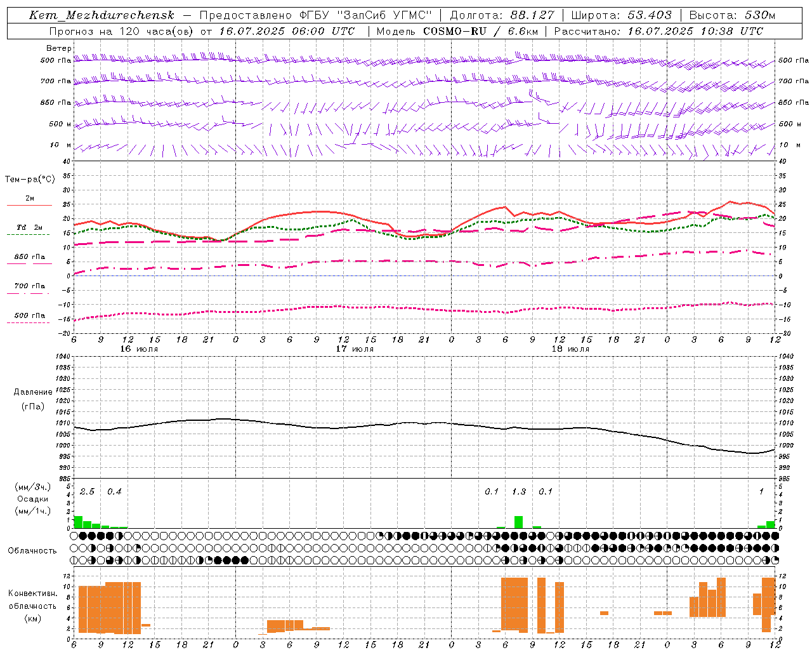Click the solid red line sample under 2м legend
The width and height of the screenshot is (812, 650).
pyautogui.click(x=30, y=206)
